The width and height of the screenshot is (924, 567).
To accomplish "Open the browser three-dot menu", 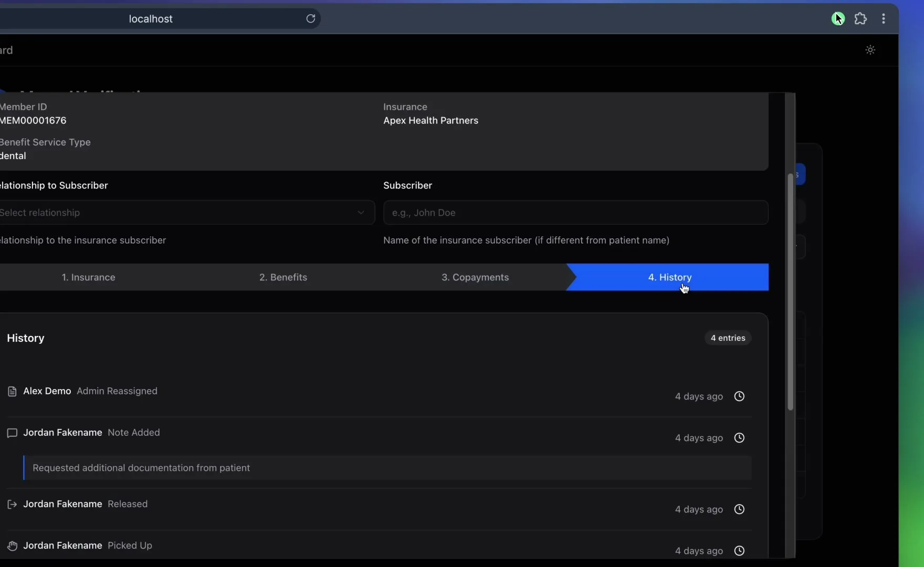I will pos(884,18).
